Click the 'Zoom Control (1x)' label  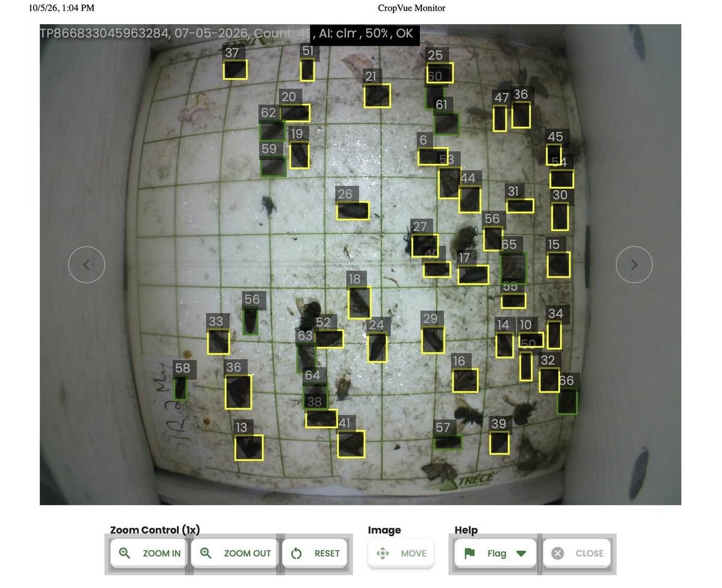(155, 530)
